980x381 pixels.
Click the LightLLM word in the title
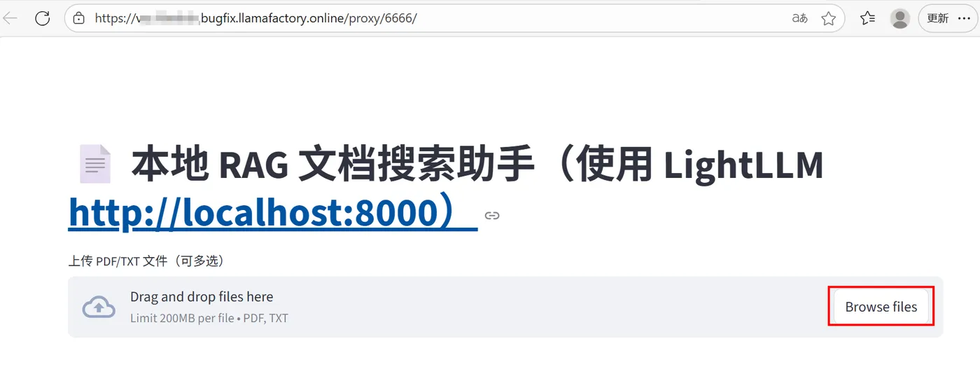[x=743, y=165]
